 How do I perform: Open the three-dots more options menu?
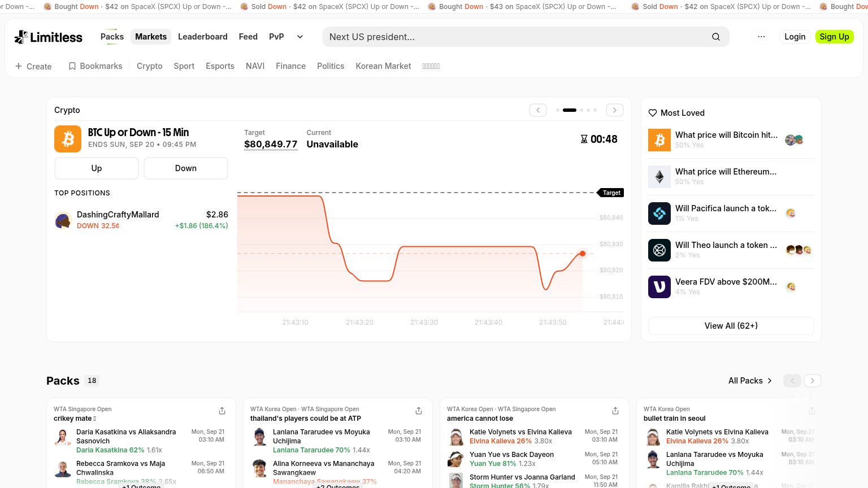(x=761, y=37)
